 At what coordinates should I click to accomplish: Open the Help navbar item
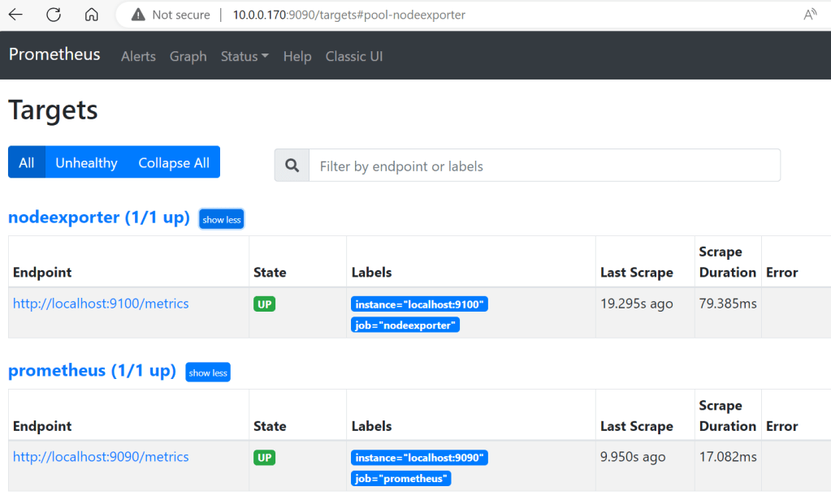tap(297, 56)
